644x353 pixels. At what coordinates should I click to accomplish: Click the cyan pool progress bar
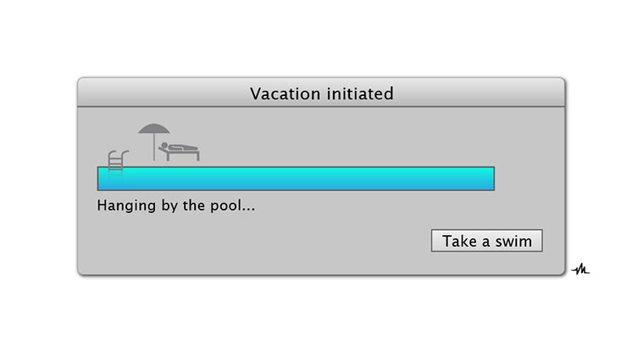tap(296, 179)
